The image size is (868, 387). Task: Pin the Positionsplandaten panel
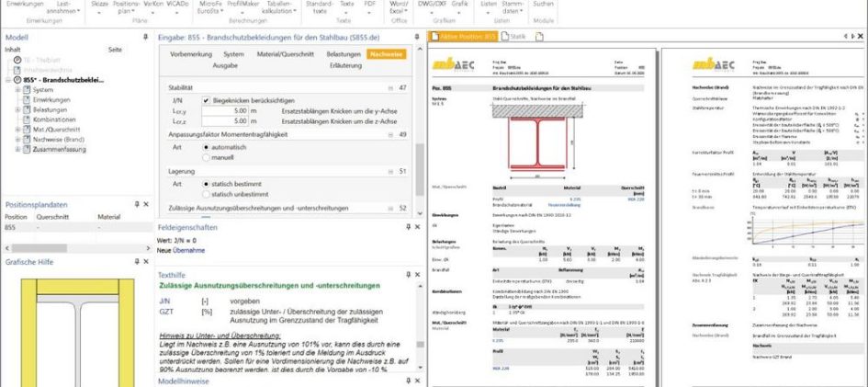coord(137,204)
